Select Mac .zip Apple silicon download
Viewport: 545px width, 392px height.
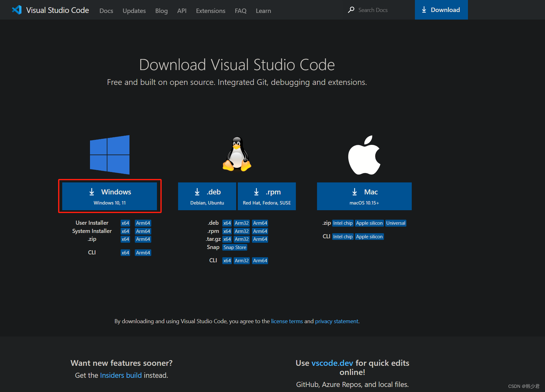[369, 223]
